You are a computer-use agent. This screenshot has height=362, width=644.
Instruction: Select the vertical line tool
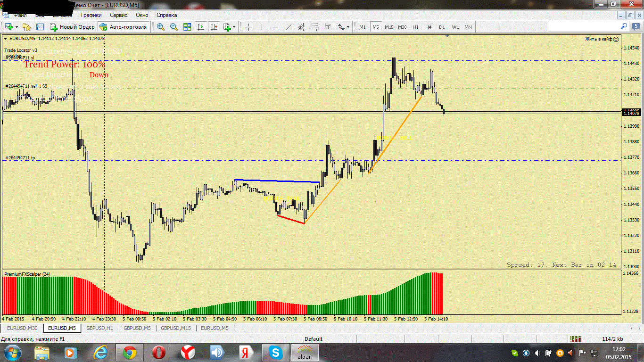[262, 27]
